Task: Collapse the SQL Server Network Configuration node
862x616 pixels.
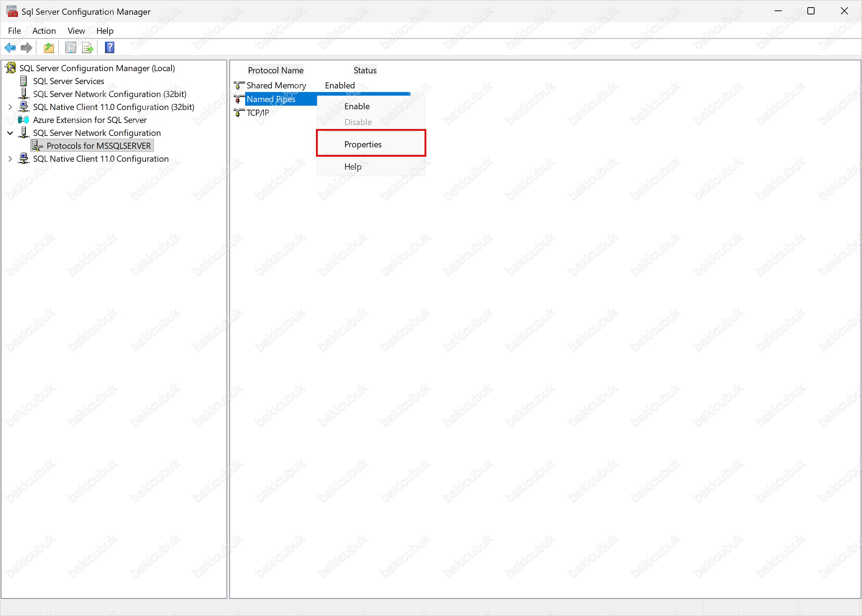Action: [x=10, y=133]
